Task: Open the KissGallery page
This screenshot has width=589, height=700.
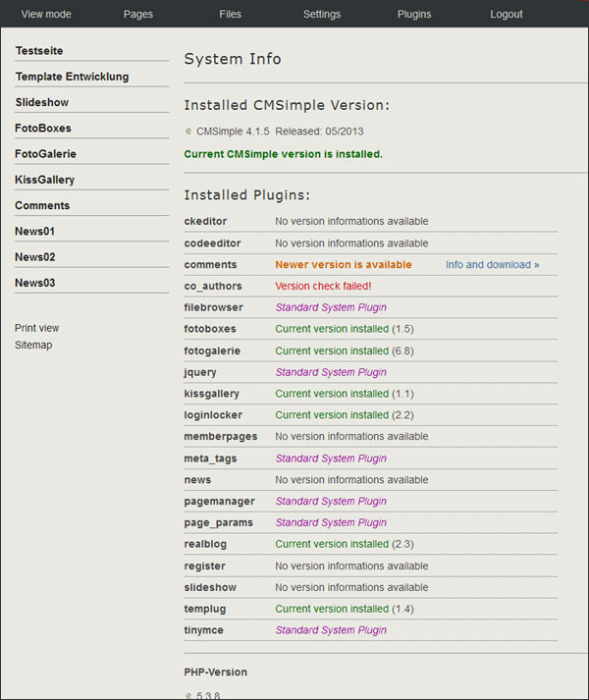Action: (x=44, y=180)
